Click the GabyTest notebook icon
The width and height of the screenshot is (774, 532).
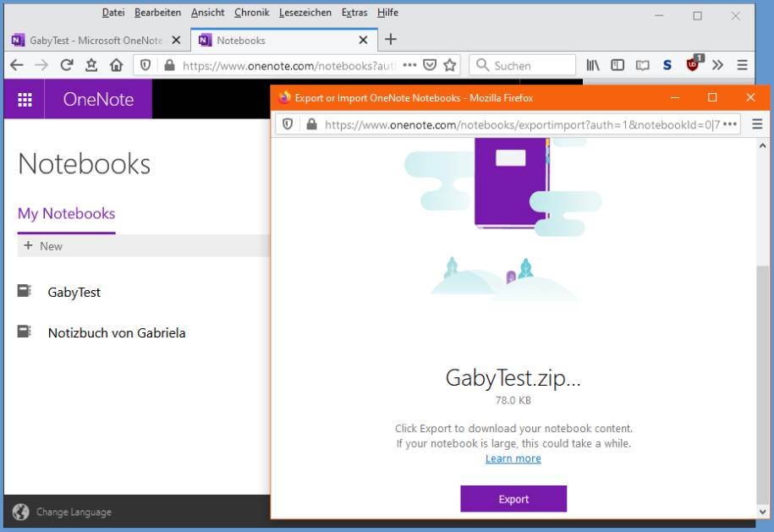click(x=25, y=291)
